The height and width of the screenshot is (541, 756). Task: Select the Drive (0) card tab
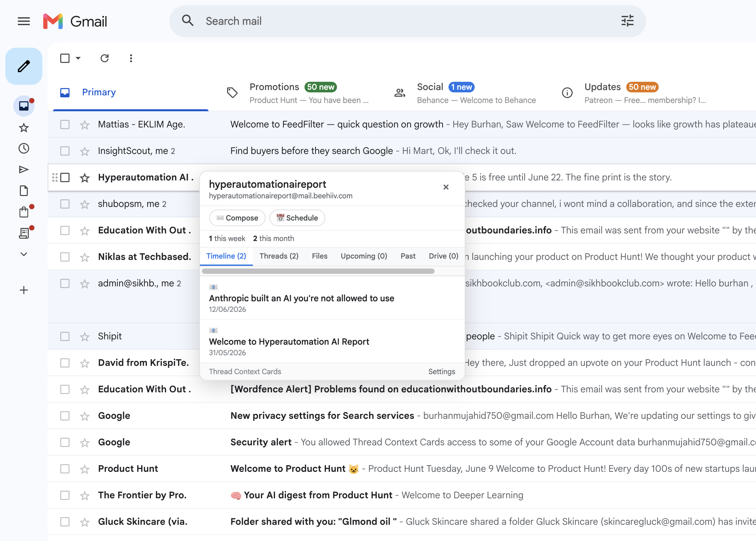pyautogui.click(x=443, y=256)
